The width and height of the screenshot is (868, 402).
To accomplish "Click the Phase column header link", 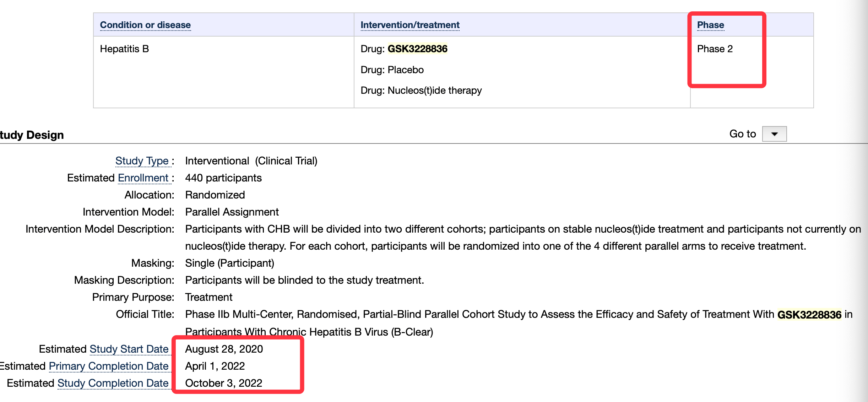I will pyautogui.click(x=710, y=25).
